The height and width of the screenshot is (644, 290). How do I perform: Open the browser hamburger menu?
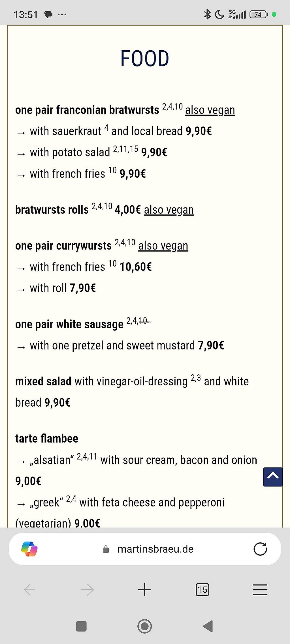(260, 590)
